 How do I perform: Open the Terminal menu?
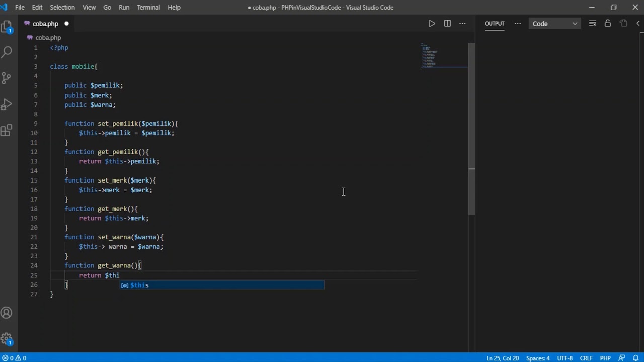pyautogui.click(x=148, y=7)
